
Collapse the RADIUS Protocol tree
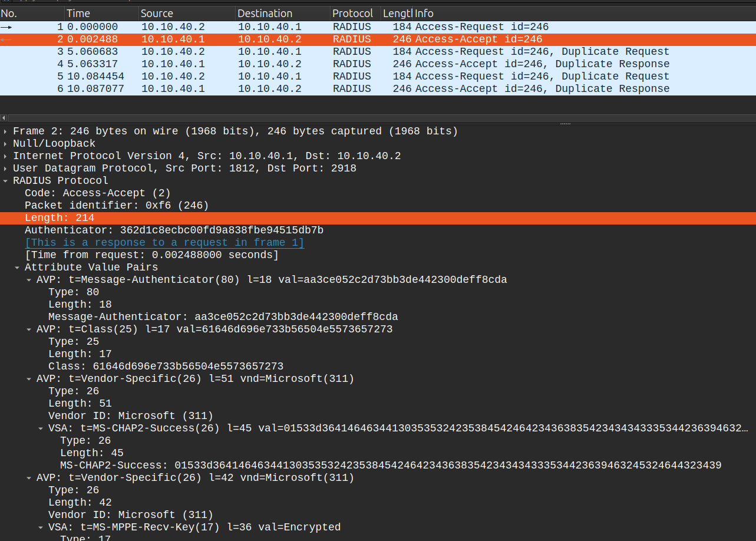6,181
